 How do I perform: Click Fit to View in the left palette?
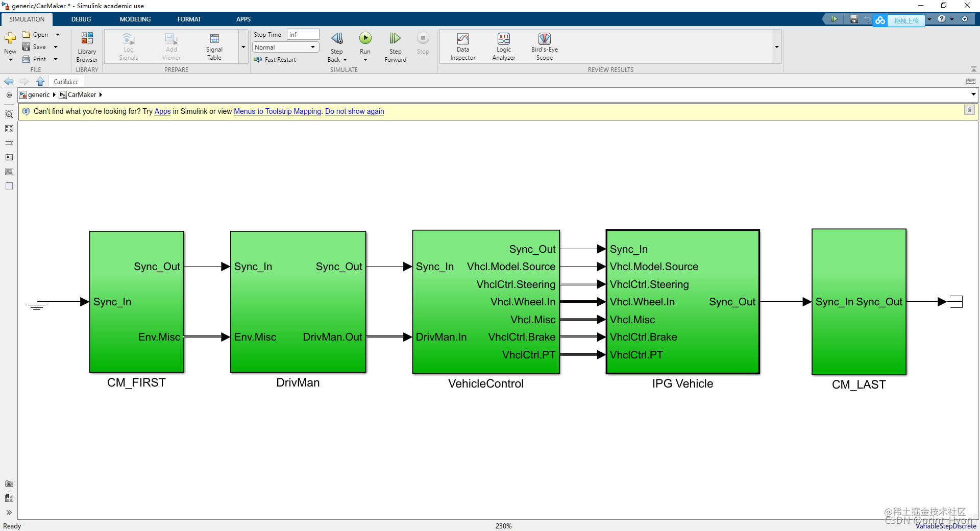click(9, 129)
